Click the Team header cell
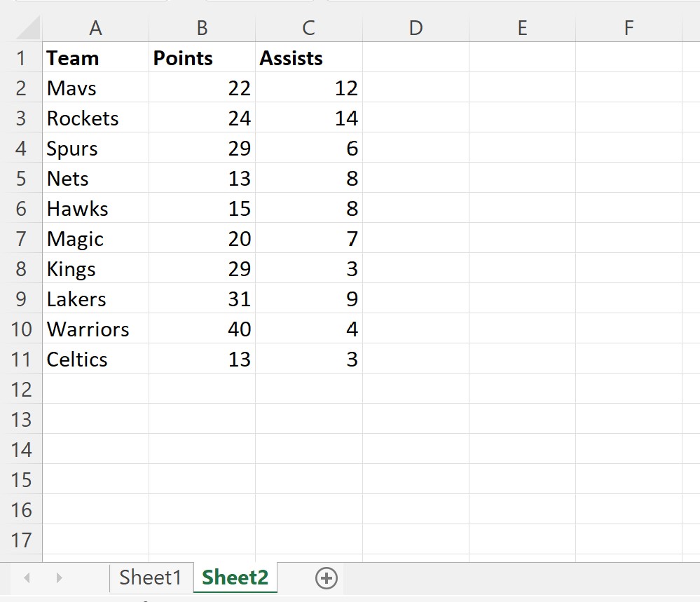The height and width of the screenshot is (602, 700). [x=95, y=57]
